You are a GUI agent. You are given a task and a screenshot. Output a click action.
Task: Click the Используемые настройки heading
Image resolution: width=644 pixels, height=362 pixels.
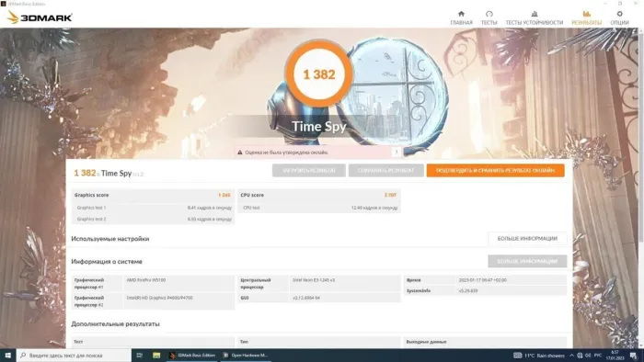tap(110, 239)
